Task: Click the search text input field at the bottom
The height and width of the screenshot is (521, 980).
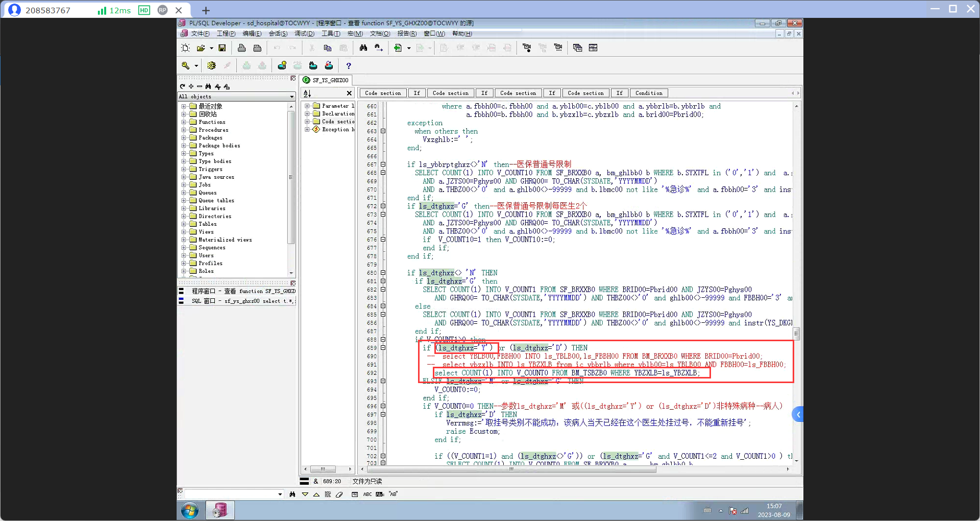Action: [x=230, y=494]
